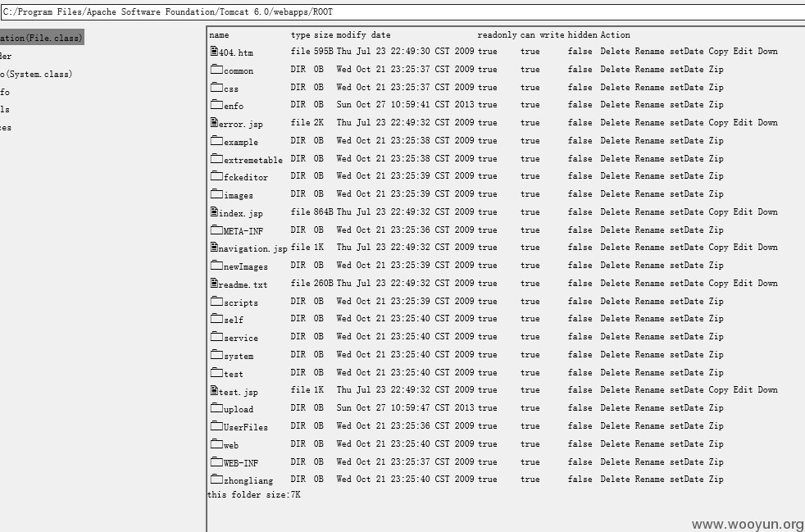
Task: Download 404.htm via Down link
Action: (767, 51)
